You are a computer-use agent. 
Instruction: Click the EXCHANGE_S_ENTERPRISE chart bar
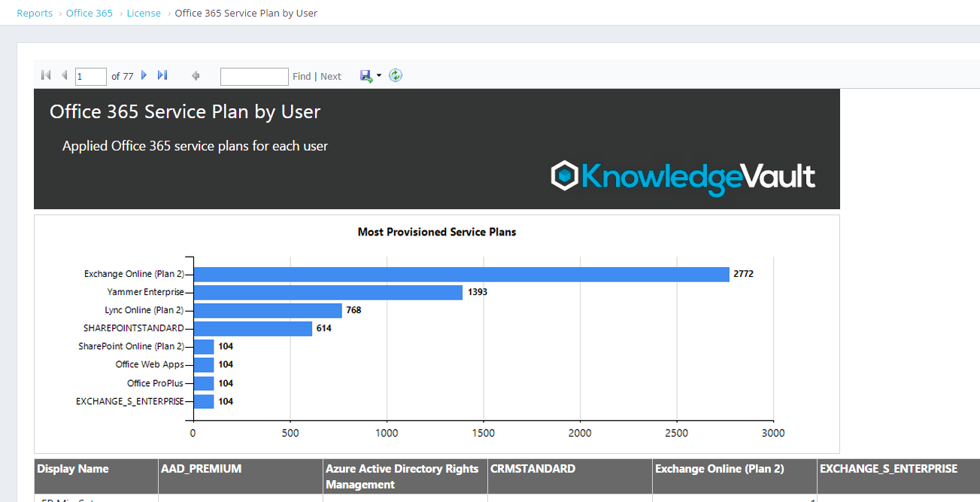point(204,401)
